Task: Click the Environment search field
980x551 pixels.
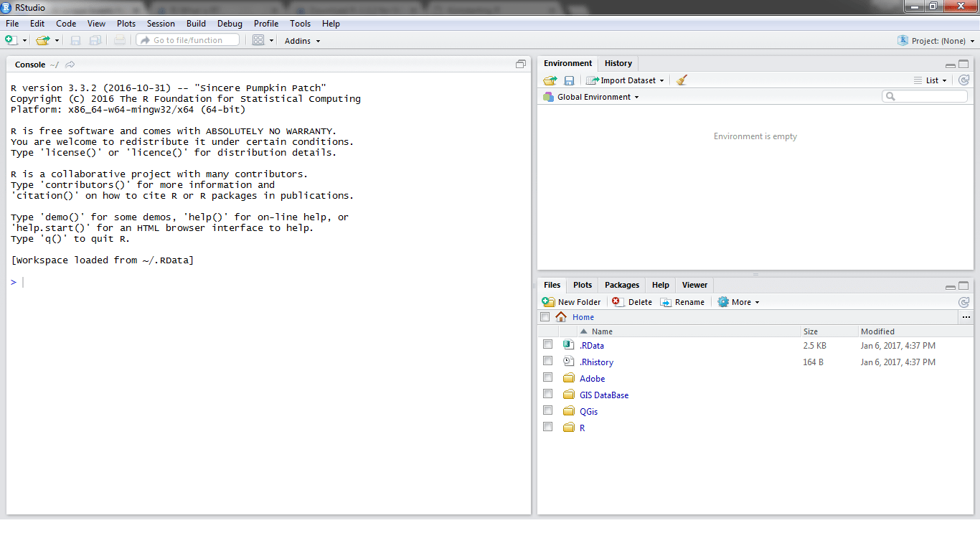Action: (925, 96)
